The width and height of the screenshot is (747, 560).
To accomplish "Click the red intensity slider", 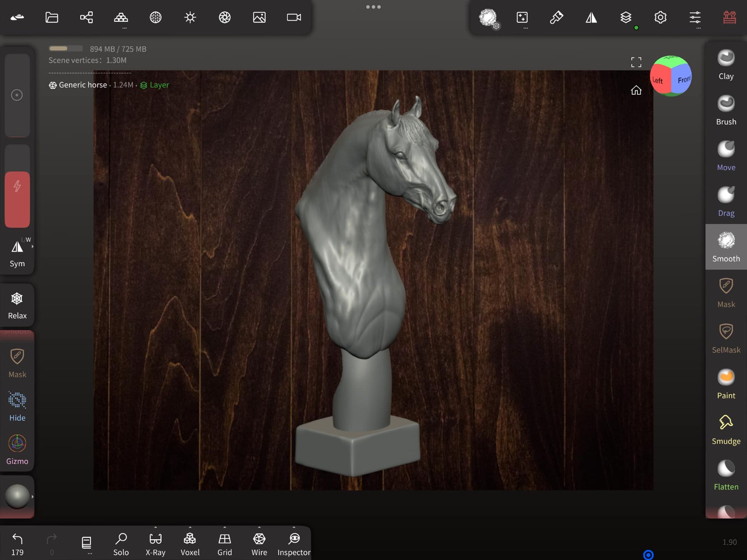I will click(17, 199).
